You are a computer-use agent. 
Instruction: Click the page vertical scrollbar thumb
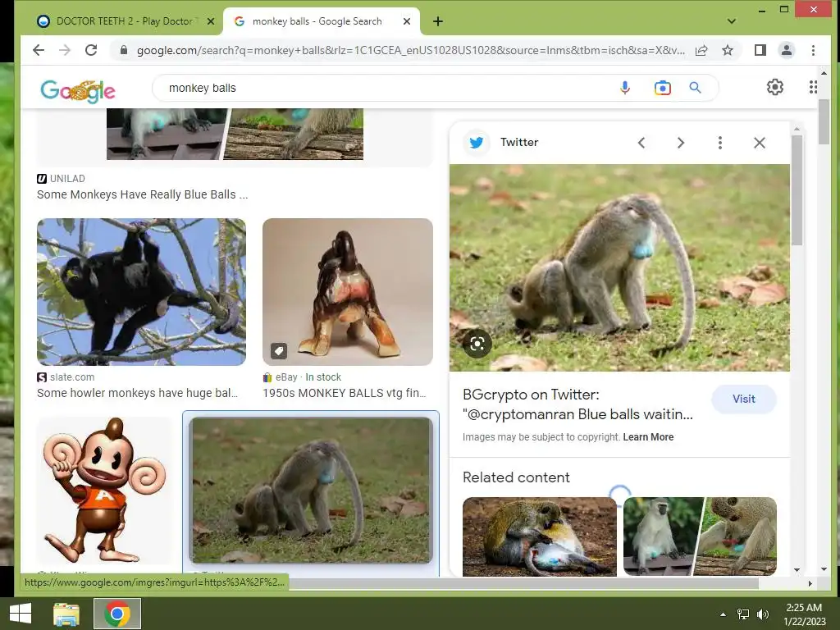click(824, 122)
